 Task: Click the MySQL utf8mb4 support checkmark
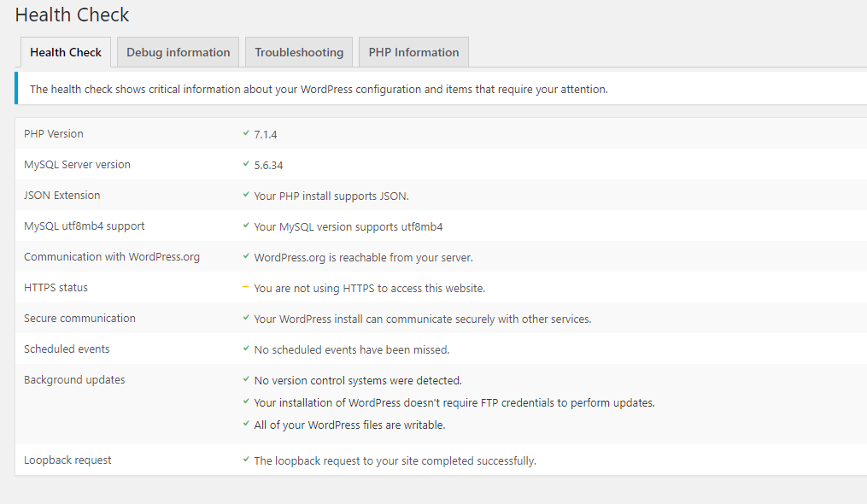(246, 226)
